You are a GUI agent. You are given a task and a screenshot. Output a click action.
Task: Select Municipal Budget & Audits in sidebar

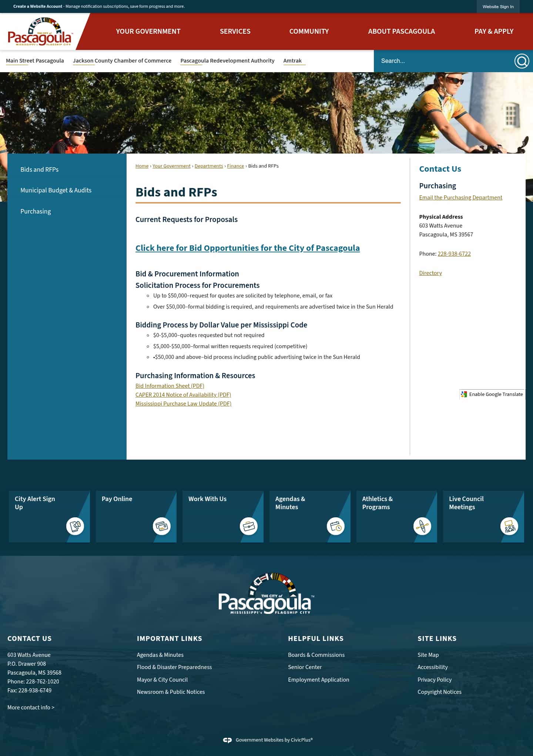(x=56, y=190)
